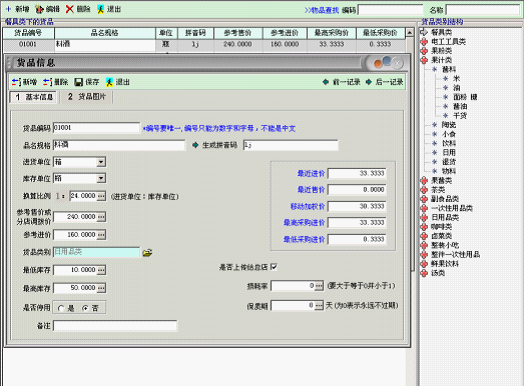
Task: Click the 品名规格 input field in dialog
Action: pos(119,145)
